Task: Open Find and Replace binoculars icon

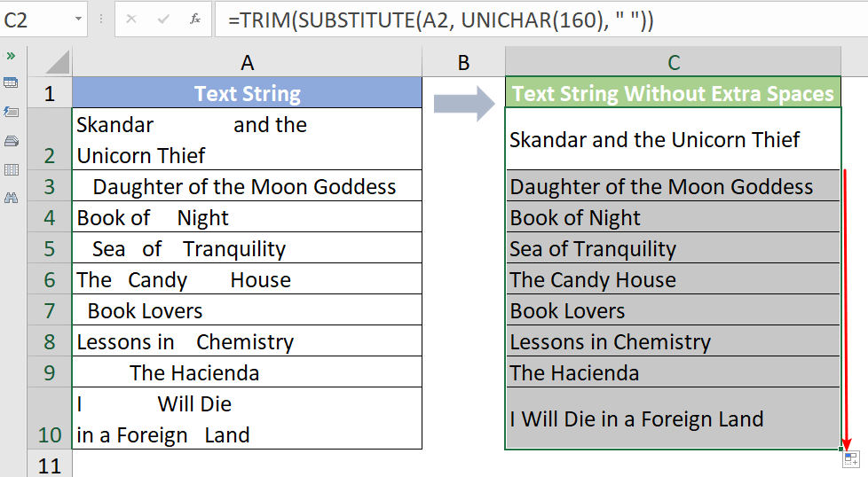Action: click(12, 198)
